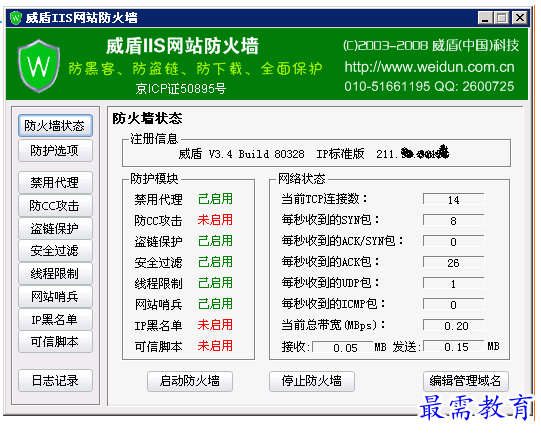Select the 网站哨兵 sidebar button
The image size is (541, 439).
[x=55, y=296]
